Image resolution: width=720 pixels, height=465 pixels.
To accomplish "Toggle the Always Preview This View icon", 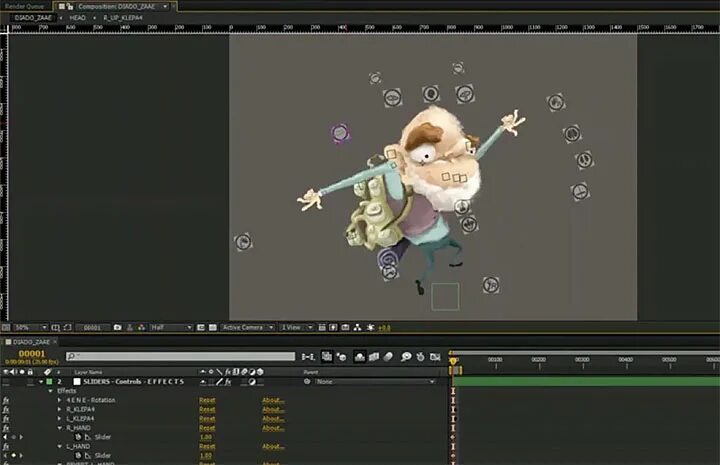I will tap(6, 327).
